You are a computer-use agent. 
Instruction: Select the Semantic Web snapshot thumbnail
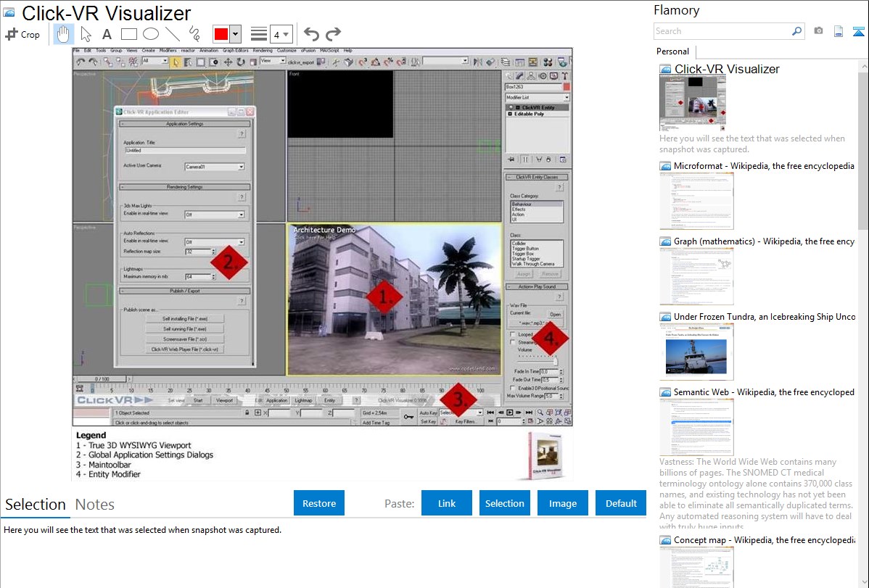[x=696, y=427]
